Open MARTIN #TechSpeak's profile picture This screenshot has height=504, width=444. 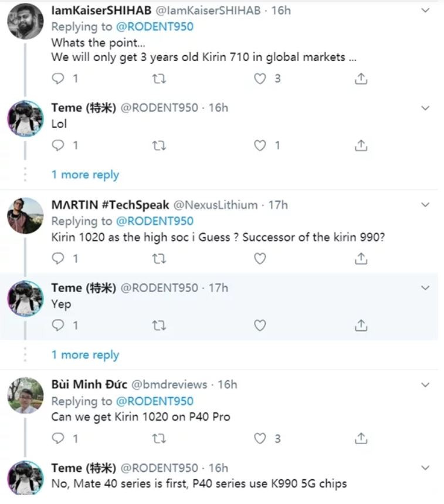[25, 216]
